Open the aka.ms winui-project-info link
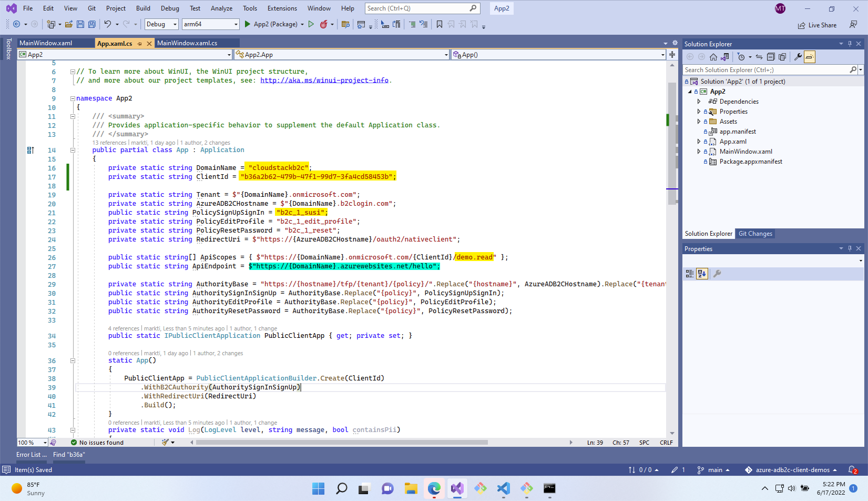868x501 pixels. pyautogui.click(x=324, y=81)
